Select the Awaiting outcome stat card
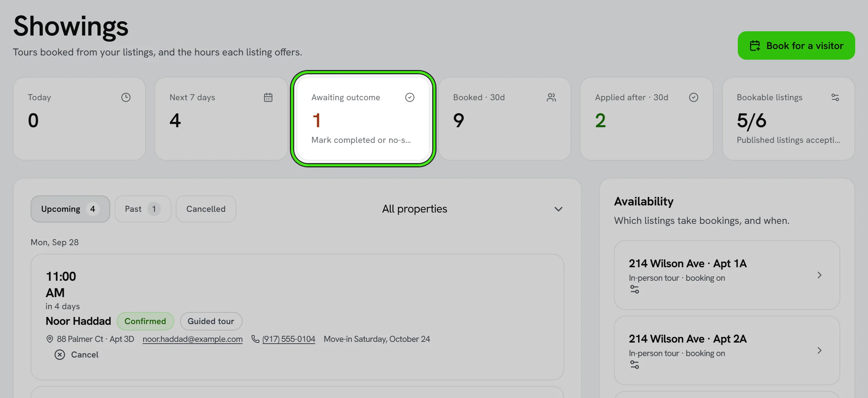 [x=363, y=119]
